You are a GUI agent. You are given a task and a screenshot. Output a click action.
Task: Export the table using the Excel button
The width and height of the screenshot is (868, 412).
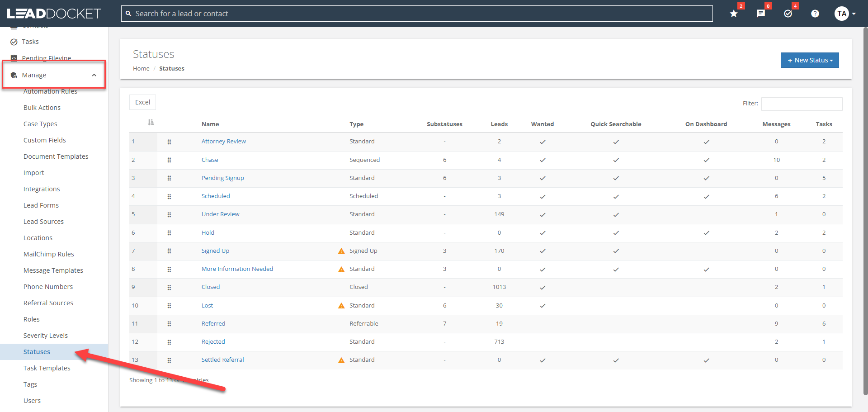[x=142, y=102]
